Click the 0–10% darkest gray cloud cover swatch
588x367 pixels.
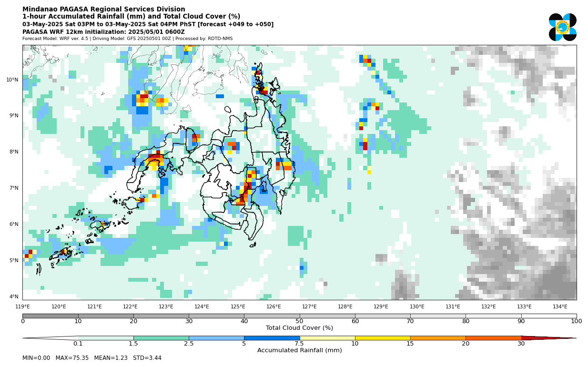(x=50, y=316)
